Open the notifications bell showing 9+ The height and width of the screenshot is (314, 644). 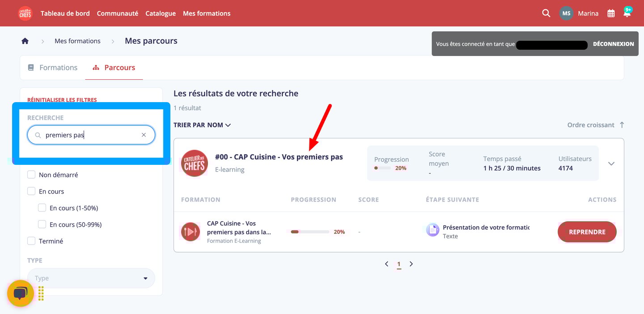627,13
